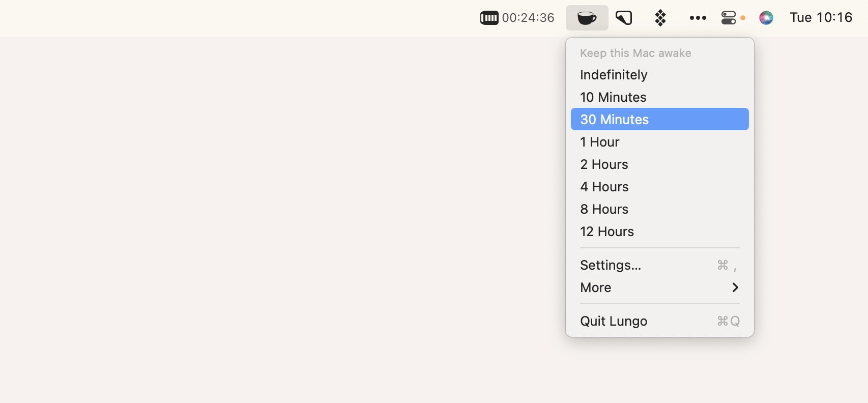
Task: Choose the 30 Minutes option
Action: click(660, 119)
